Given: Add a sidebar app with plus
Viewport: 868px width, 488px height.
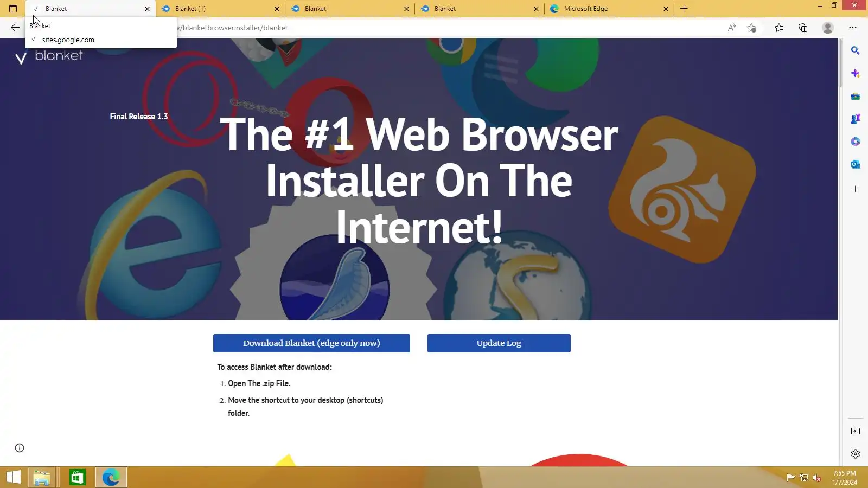Looking at the screenshot, I should [x=856, y=189].
